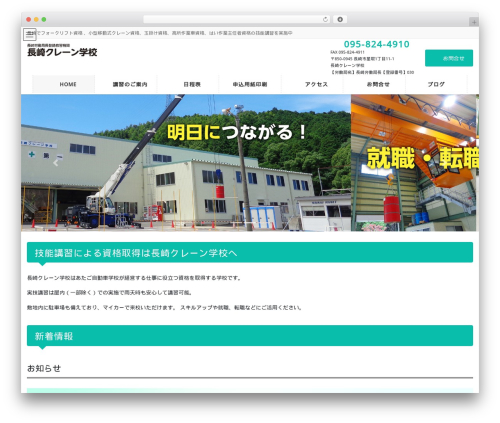Click the green お問合せ button
Viewport: 500px width, 423px height.
click(449, 58)
